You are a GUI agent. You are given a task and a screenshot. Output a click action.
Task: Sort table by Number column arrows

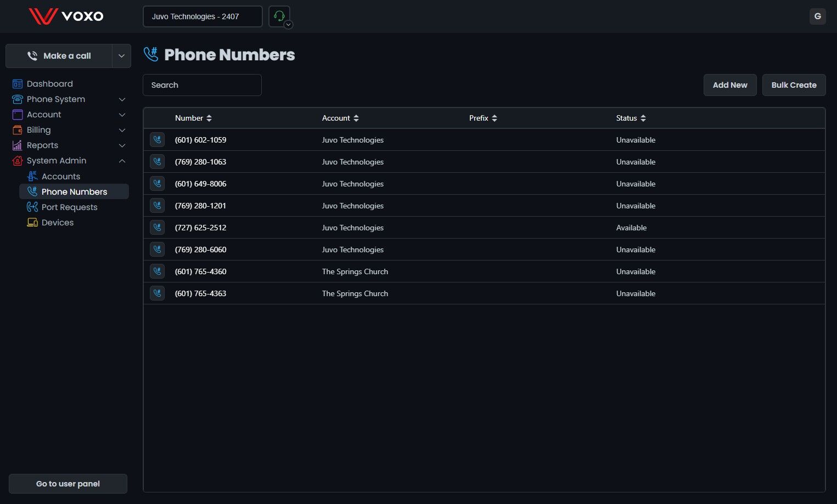pos(209,118)
